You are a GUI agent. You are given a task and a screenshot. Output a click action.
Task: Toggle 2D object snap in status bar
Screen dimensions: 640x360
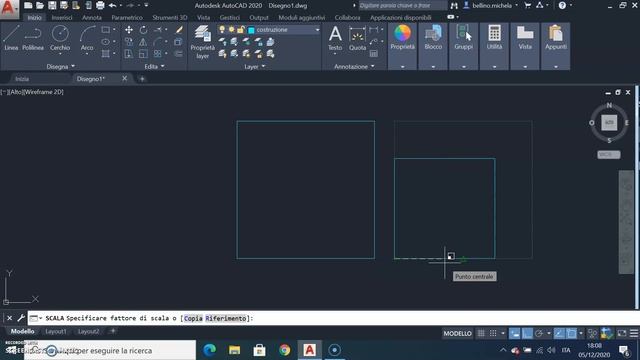coord(571,333)
